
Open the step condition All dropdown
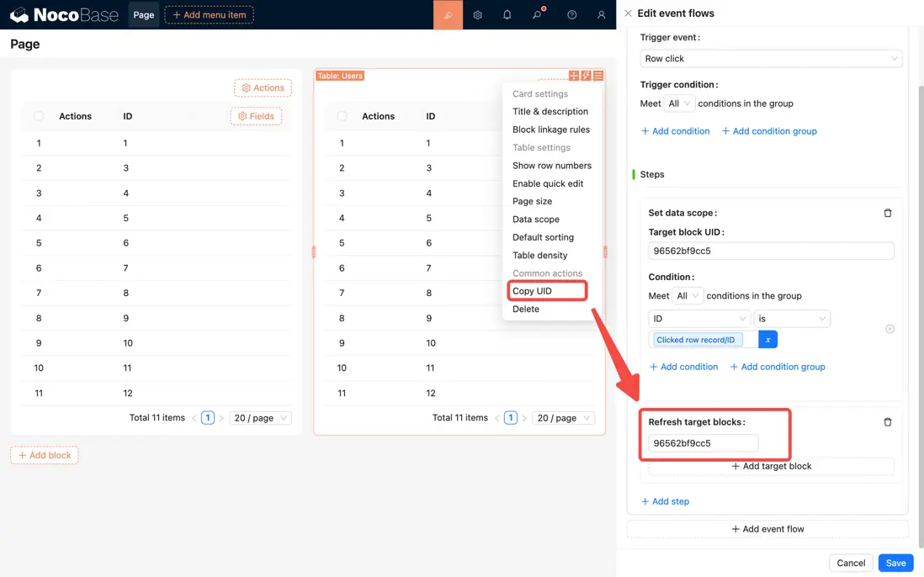point(687,295)
